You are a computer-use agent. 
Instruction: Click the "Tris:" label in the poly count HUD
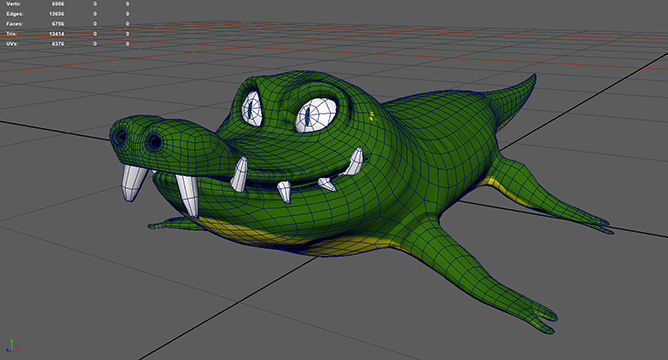pos(12,34)
